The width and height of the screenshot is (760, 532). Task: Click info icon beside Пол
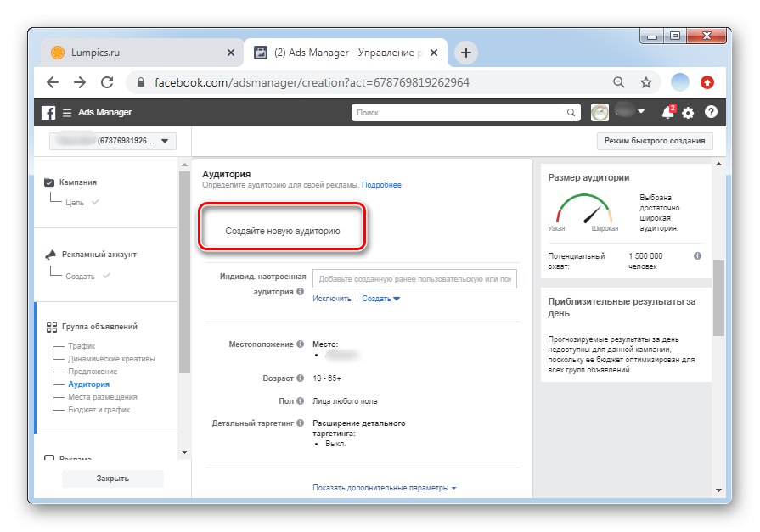[x=300, y=400]
